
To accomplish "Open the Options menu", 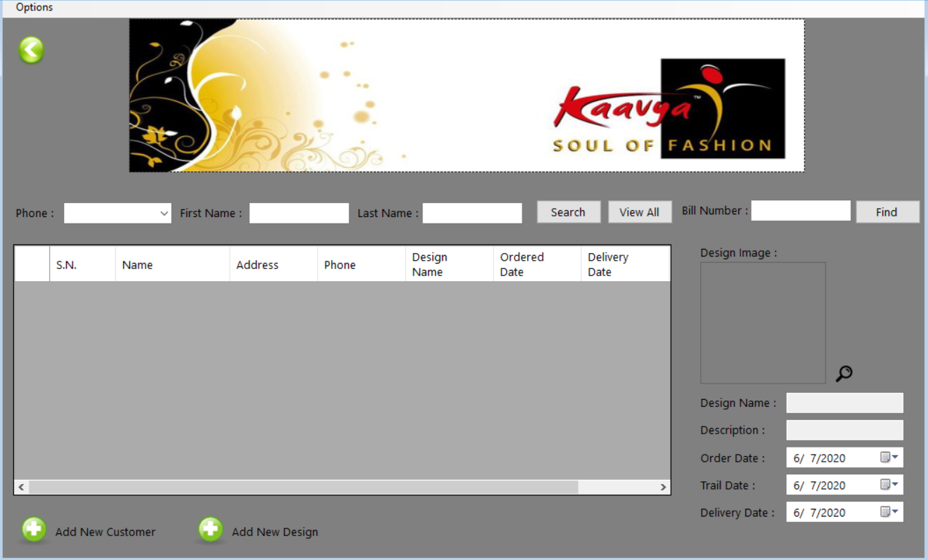I will 34,7.
